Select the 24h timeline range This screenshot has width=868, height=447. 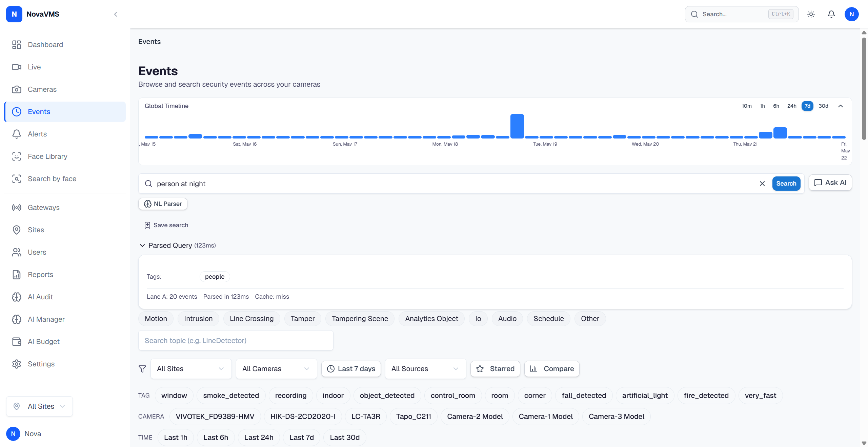[792, 106]
